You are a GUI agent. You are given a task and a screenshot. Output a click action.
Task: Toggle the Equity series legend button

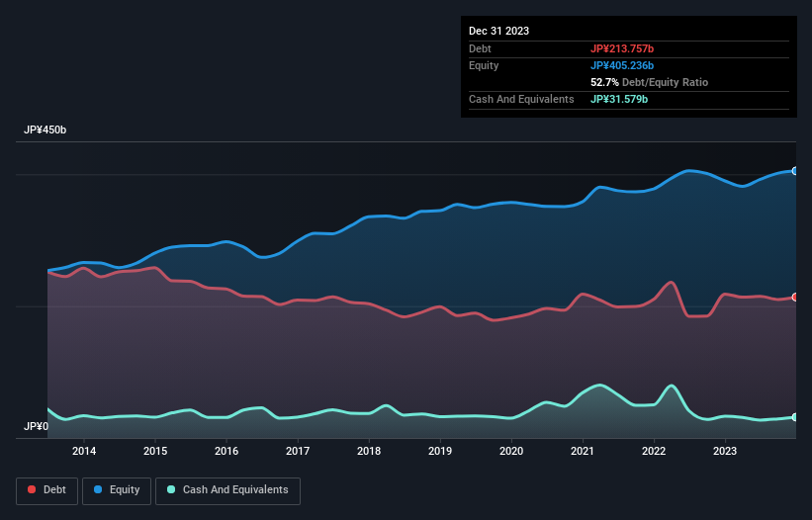tap(117, 490)
